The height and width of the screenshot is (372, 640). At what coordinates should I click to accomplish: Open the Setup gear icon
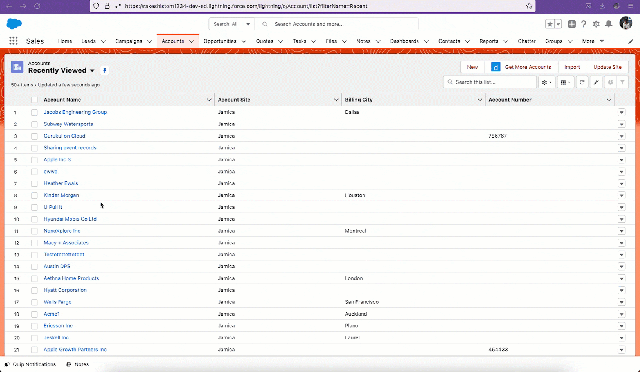[x=596, y=24]
